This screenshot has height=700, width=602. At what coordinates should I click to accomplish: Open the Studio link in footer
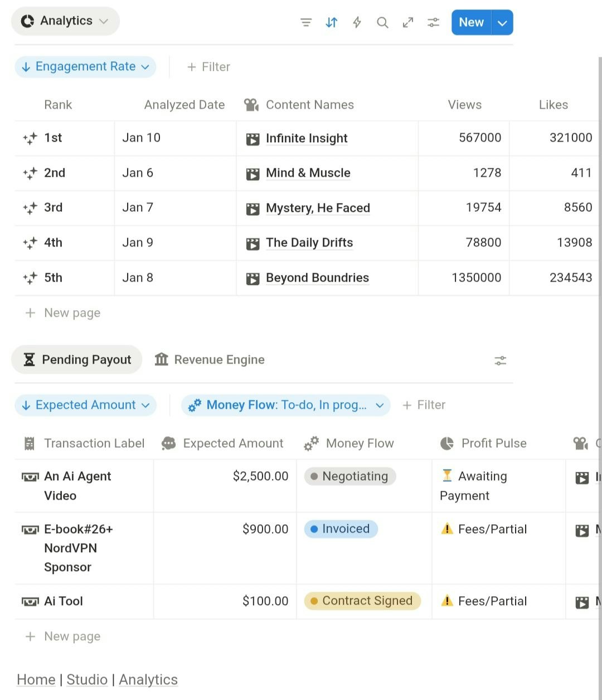pyautogui.click(x=87, y=680)
